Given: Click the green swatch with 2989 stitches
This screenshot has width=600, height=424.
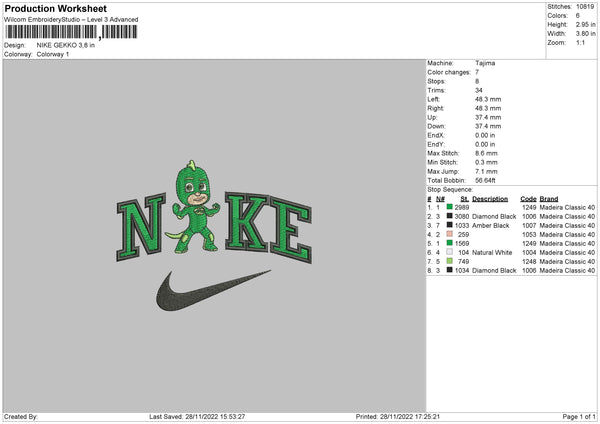Looking at the screenshot, I should coord(450,207).
